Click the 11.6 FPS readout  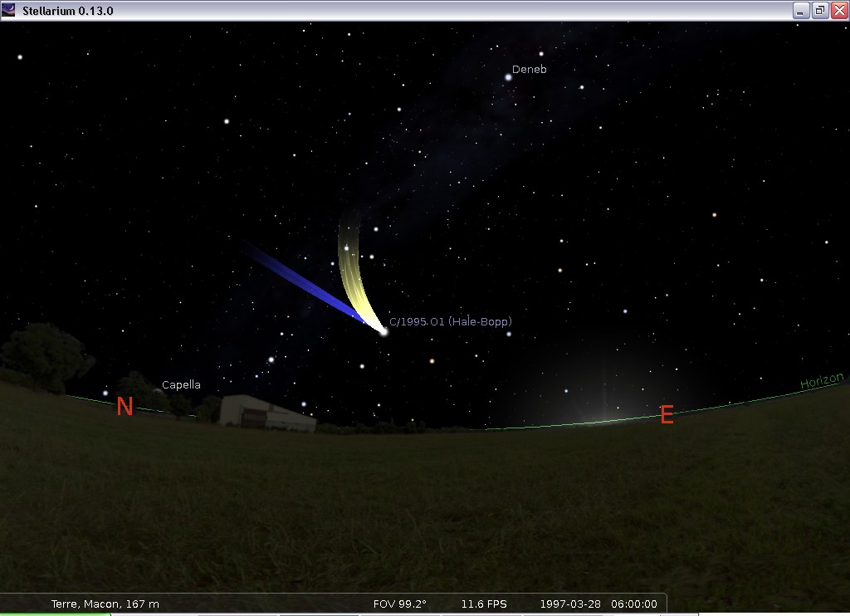(x=484, y=604)
